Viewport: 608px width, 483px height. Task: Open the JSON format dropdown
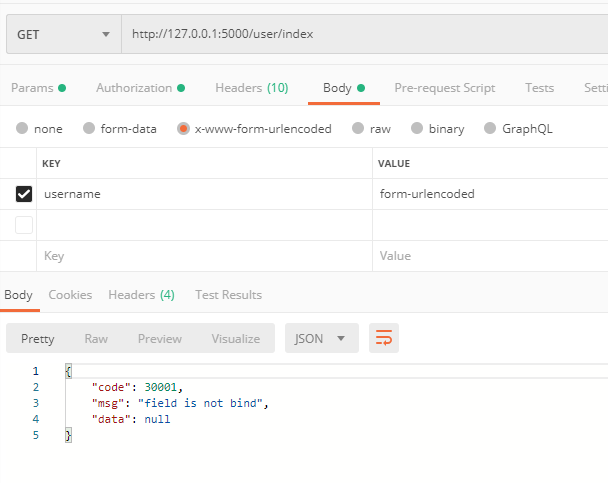coord(321,338)
